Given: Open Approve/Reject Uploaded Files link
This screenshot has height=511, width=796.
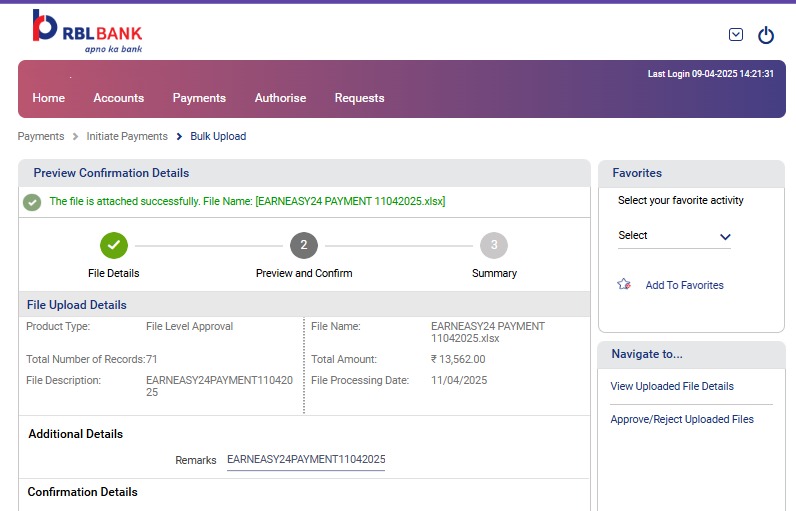Looking at the screenshot, I should 682,419.
